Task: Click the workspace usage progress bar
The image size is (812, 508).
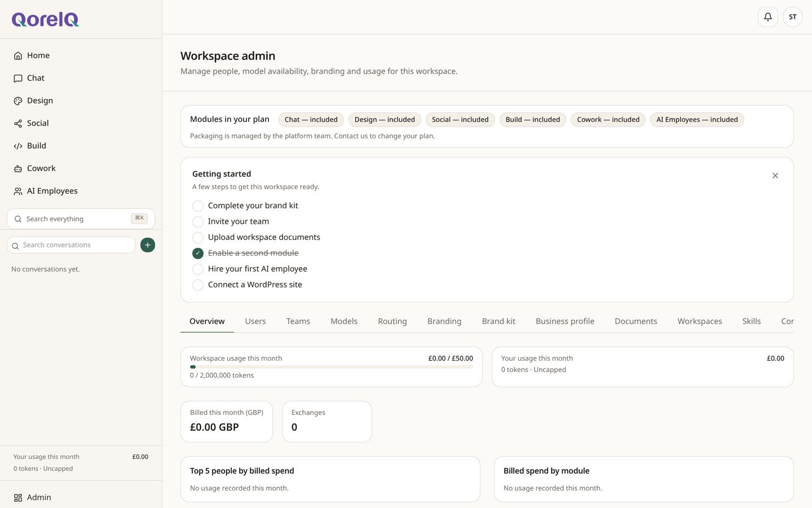Action: (332, 367)
